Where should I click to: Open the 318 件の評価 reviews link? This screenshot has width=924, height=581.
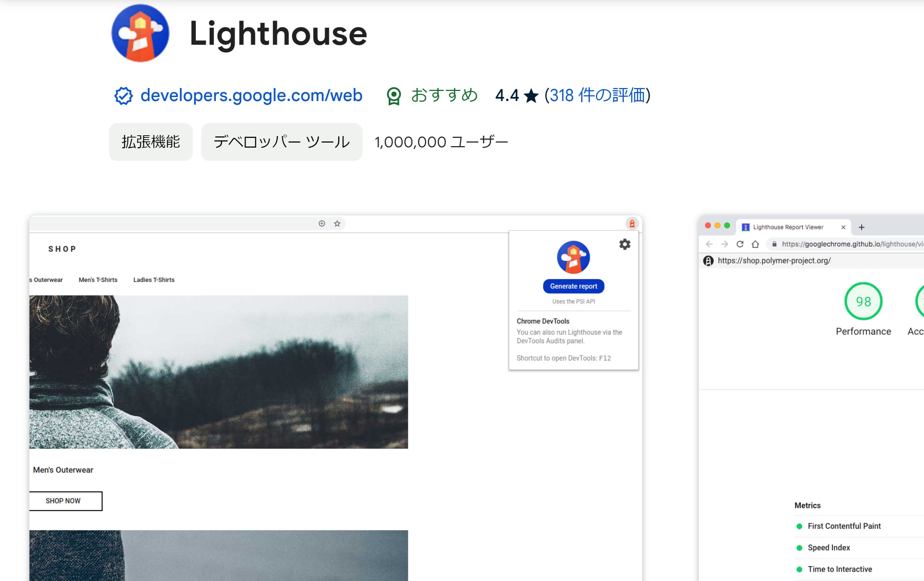(x=597, y=95)
